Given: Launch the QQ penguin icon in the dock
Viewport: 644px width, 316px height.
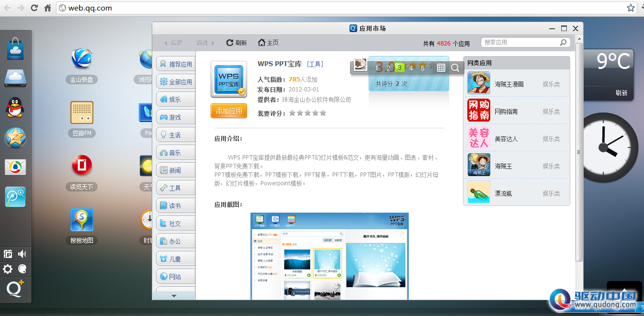Looking at the screenshot, I should [x=15, y=108].
